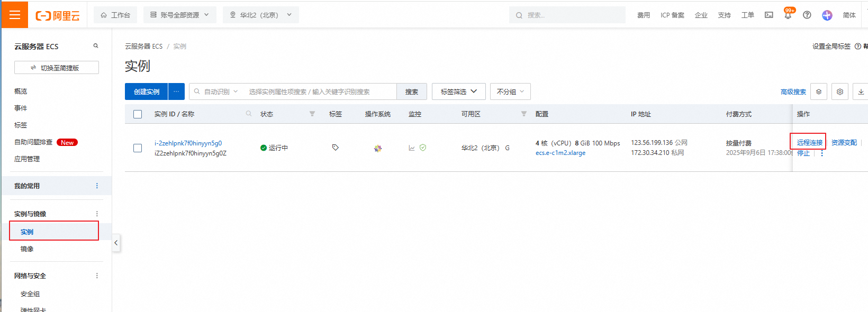Open the 华北2（北京） region dropdown
Screen dimensions: 868x312
(x=261, y=15)
